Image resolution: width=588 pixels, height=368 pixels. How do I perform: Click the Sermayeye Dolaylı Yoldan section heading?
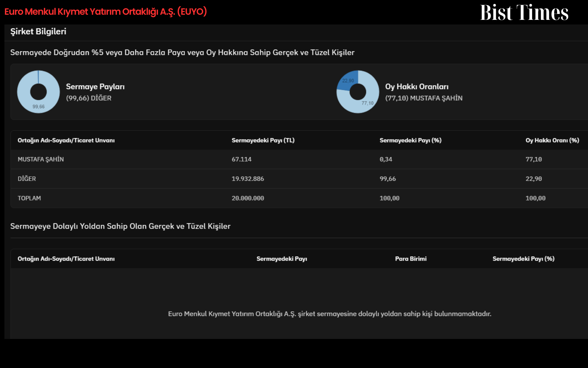(120, 226)
